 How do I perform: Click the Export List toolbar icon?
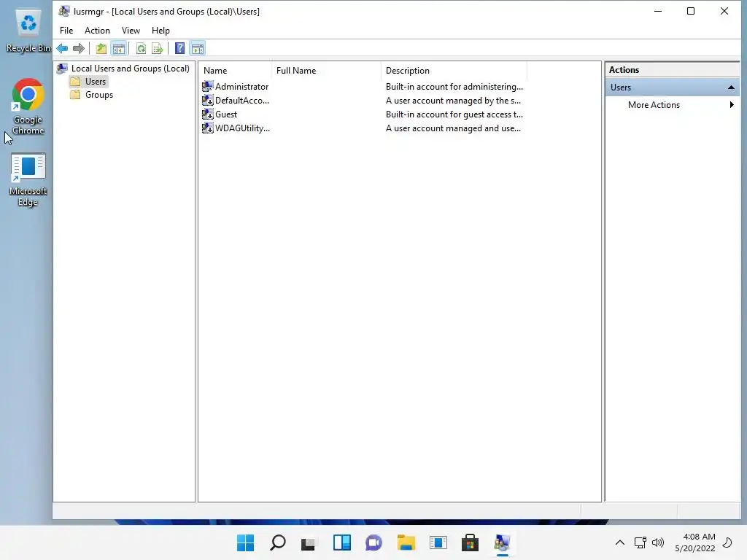click(x=158, y=48)
